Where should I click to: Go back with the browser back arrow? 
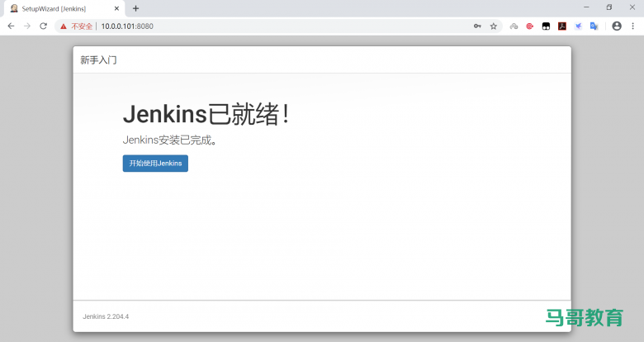point(11,26)
